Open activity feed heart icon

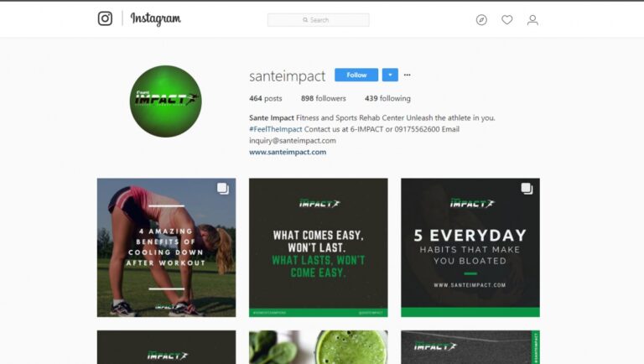pos(506,20)
